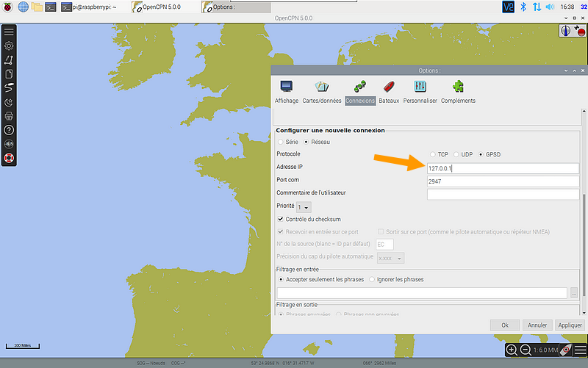Open the settings gear in left toolbar
Viewport: 588px width, 368px height.
coord(9,46)
